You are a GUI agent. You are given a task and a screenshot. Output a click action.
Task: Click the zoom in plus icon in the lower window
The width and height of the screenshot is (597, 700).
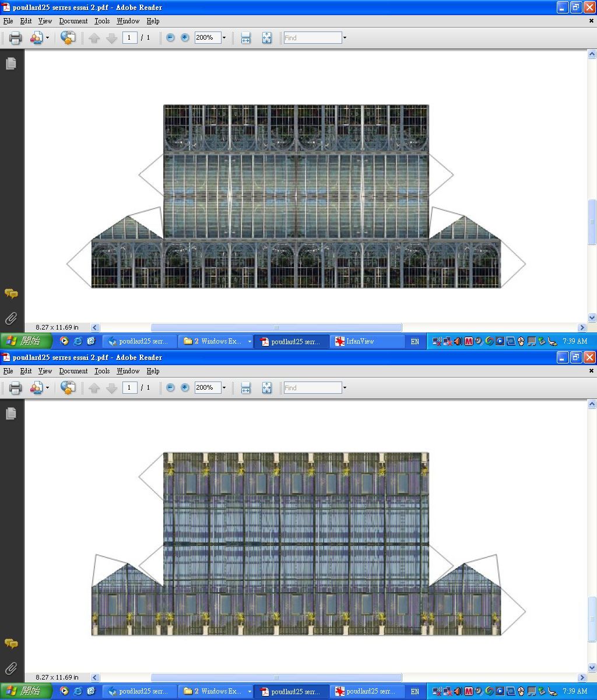pyautogui.click(x=185, y=388)
